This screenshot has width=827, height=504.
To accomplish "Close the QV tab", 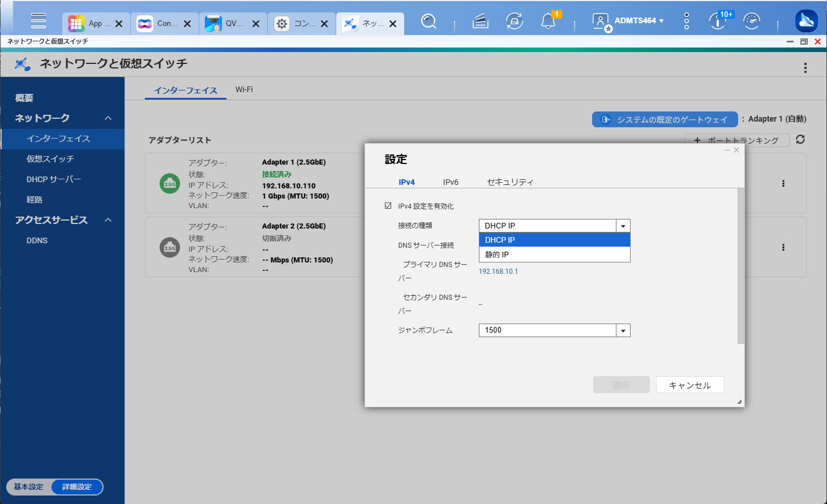I will point(256,24).
